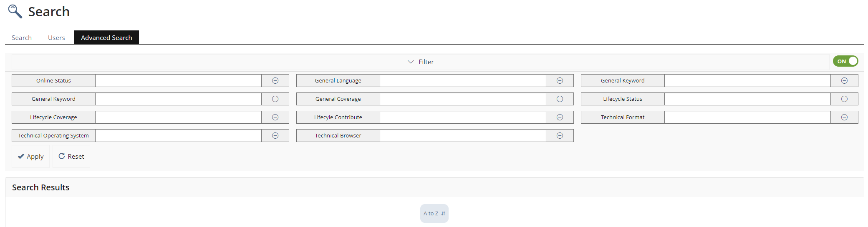Remove the General Language filter
This screenshot has width=868, height=227.
(x=560, y=81)
